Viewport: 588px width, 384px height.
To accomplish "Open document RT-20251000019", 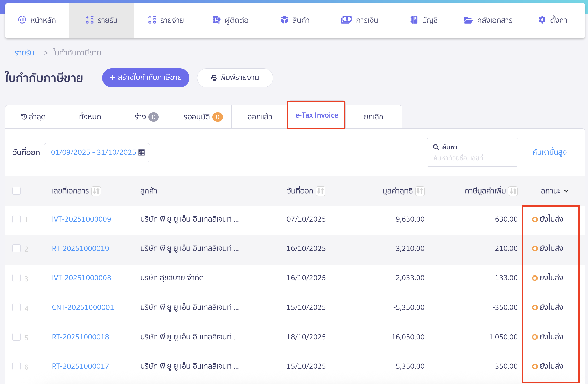I will 80,248.
